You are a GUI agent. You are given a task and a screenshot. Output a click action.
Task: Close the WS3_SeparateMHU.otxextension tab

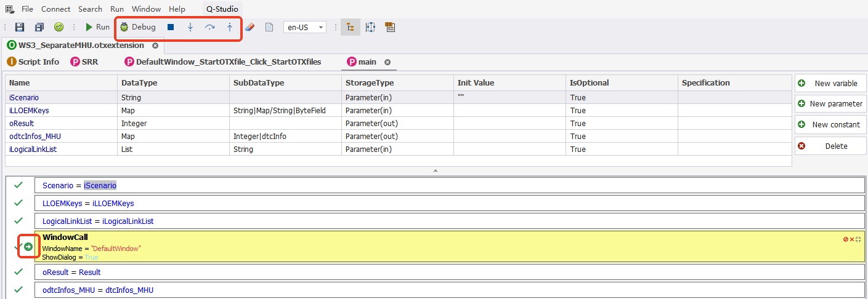[x=155, y=46]
